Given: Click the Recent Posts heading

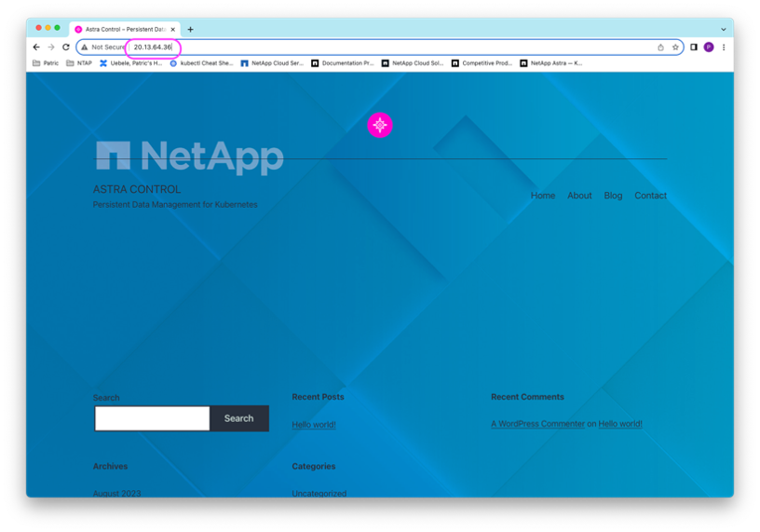Looking at the screenshot, I should (x=318, y=397).
